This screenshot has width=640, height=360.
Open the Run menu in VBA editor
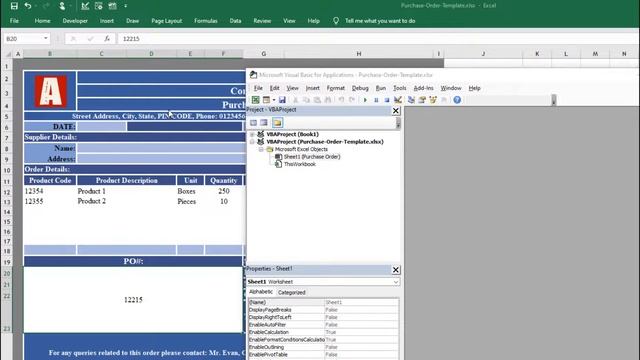[x=381, y=88]
